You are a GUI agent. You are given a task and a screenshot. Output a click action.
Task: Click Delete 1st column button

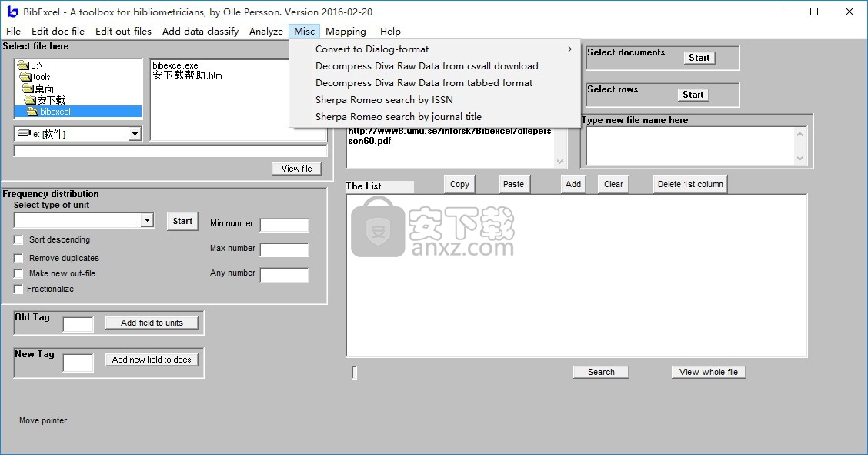click(x=690, y=184)
